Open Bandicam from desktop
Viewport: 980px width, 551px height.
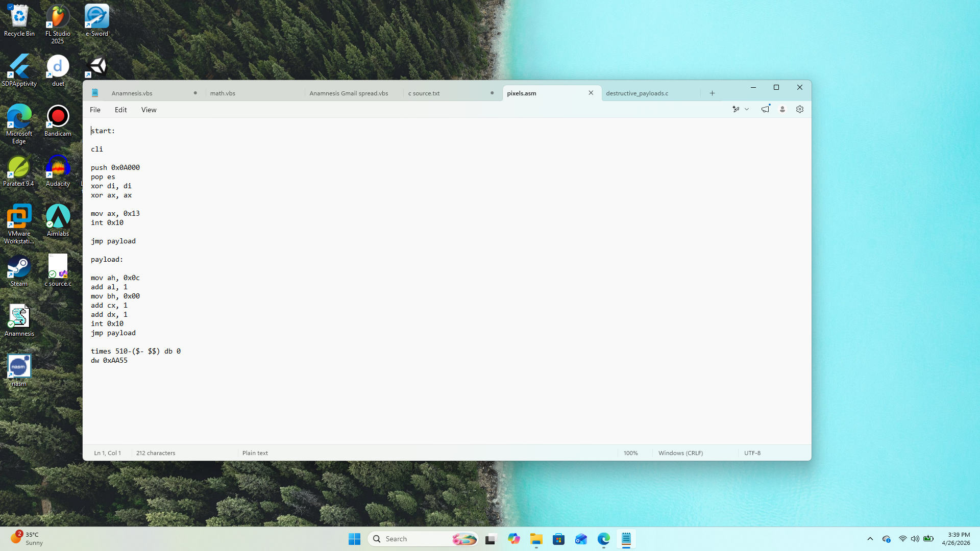[58, 121]
